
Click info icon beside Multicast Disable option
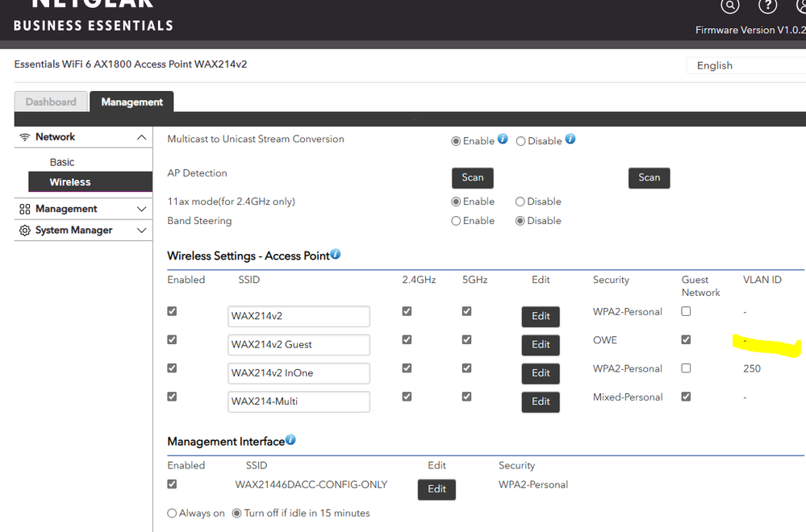tap(570, 139)
